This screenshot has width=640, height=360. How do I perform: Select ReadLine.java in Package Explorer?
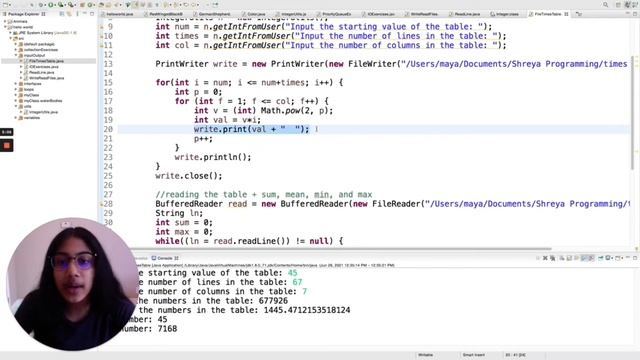41,72
